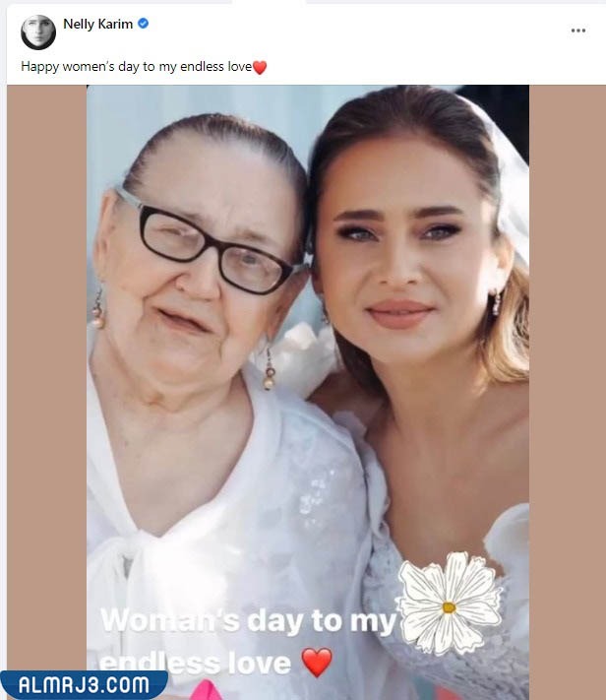
Task: Click the yellow center of the daisy
Action: click(449, 606)
